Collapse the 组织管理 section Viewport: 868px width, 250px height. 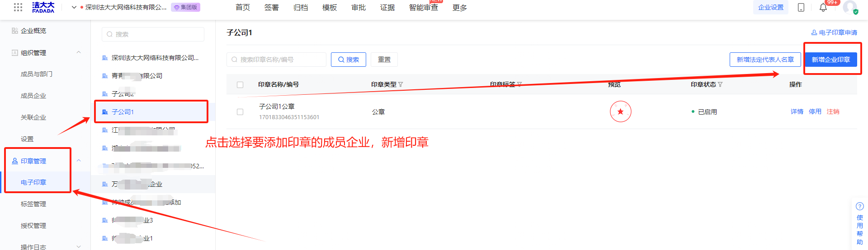[x=79, y=52]
